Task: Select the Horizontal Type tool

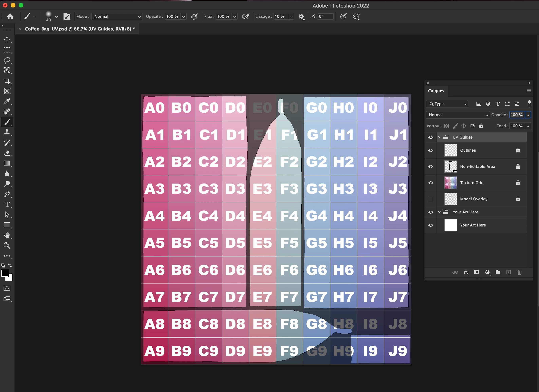Action: [7, 205]
